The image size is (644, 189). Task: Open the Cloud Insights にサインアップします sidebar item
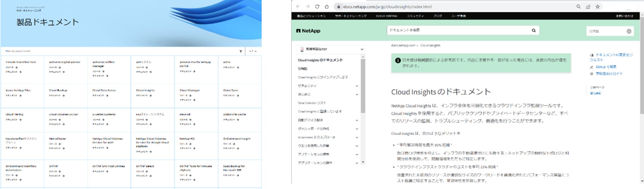pos(323,77)
